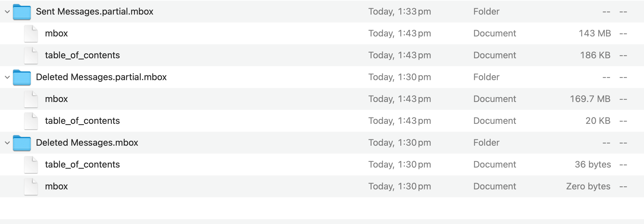Click the document icon for the 143 MB mbox file

click(x=30, y=33)
